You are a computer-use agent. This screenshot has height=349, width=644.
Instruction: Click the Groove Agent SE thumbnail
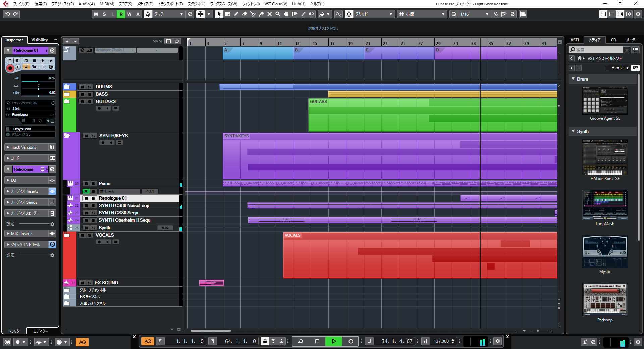(x=605, y=101)
